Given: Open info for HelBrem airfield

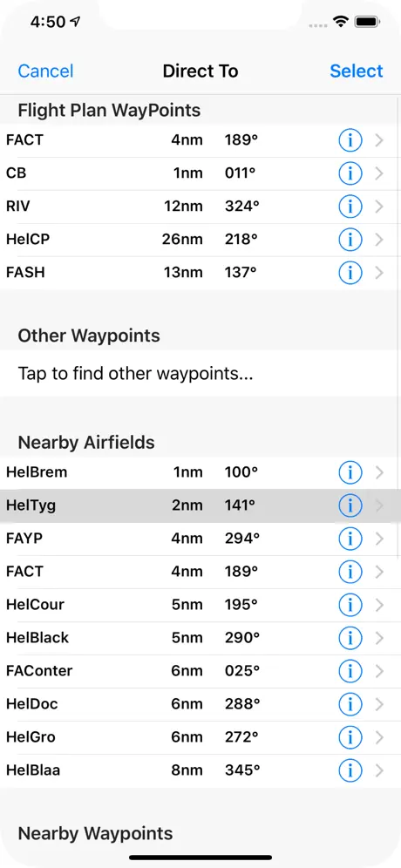Looking at the screenshot, I should pyautogui.click(x=350, y=472).
